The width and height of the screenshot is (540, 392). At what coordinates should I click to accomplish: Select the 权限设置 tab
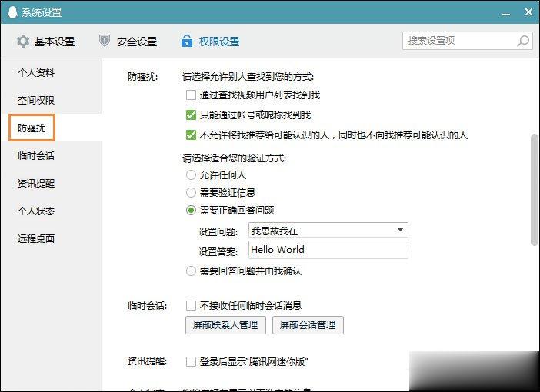pyautogui.click(x=210, y=42)
